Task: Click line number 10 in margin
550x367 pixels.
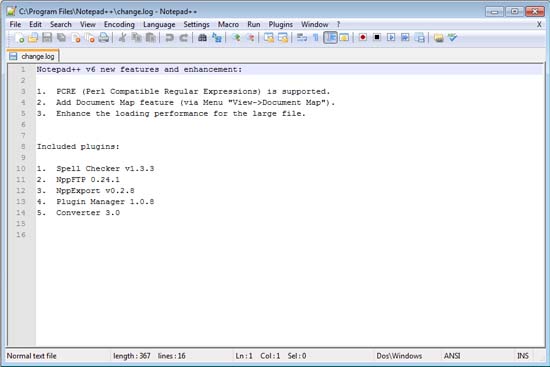Action: tap(21, 168)
